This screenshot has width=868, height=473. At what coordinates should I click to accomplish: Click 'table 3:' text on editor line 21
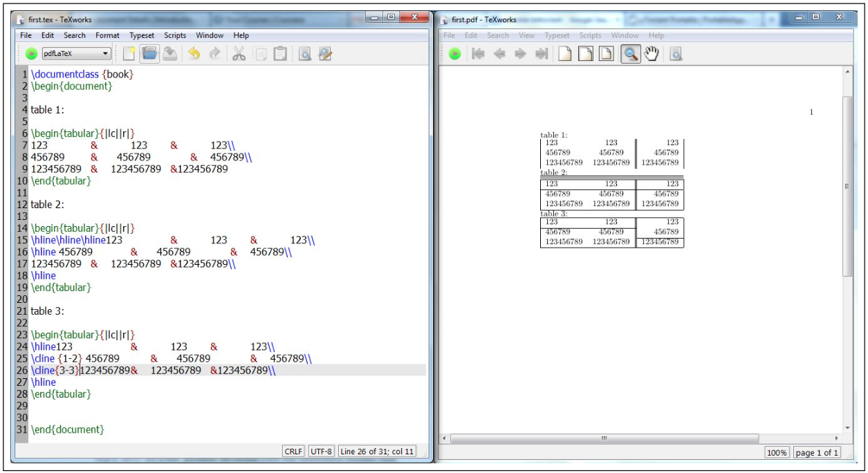(48, 311)
